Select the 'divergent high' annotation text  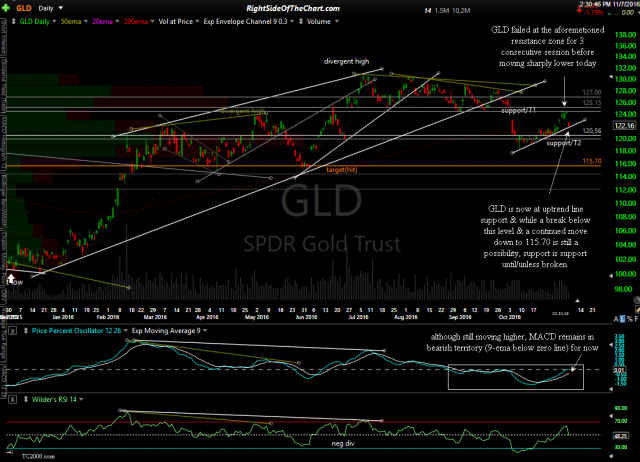[x=347, y=61]
